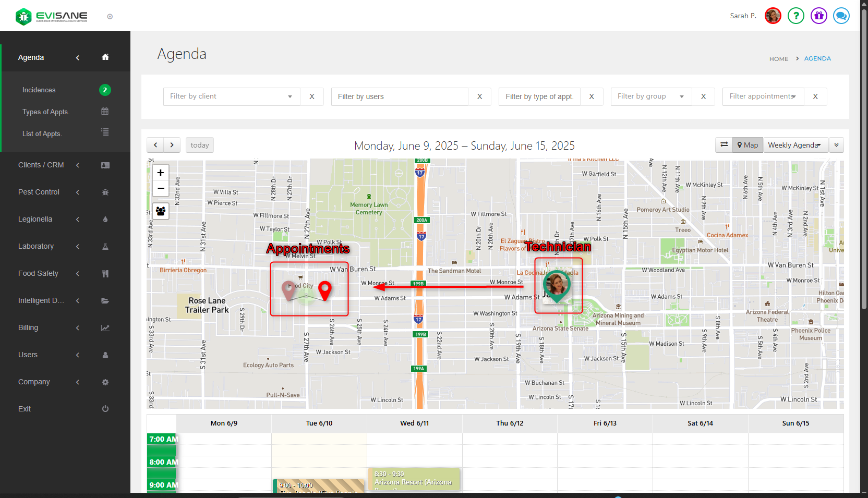Click the map users group icon
This screenshot has width=868, height=498.
pos(161,211)
